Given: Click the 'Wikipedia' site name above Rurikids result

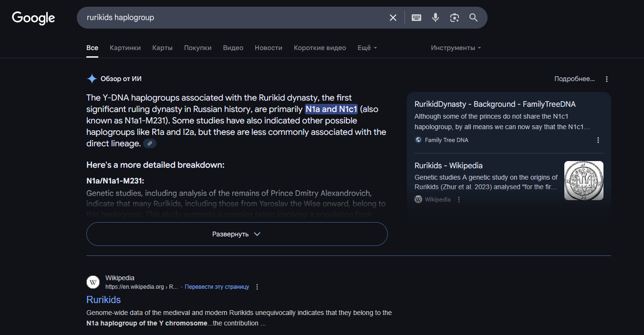Looking at the screenshot, I should 120,278.
